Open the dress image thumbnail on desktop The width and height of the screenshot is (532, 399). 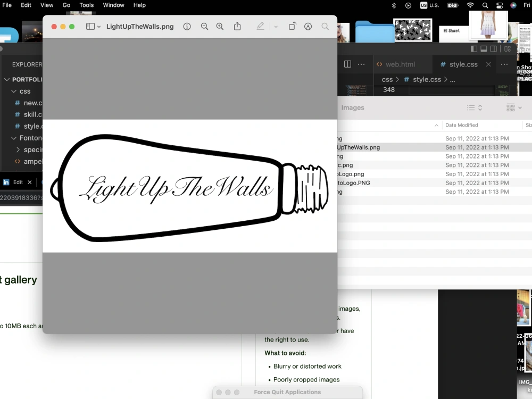(x=488, y=24)
